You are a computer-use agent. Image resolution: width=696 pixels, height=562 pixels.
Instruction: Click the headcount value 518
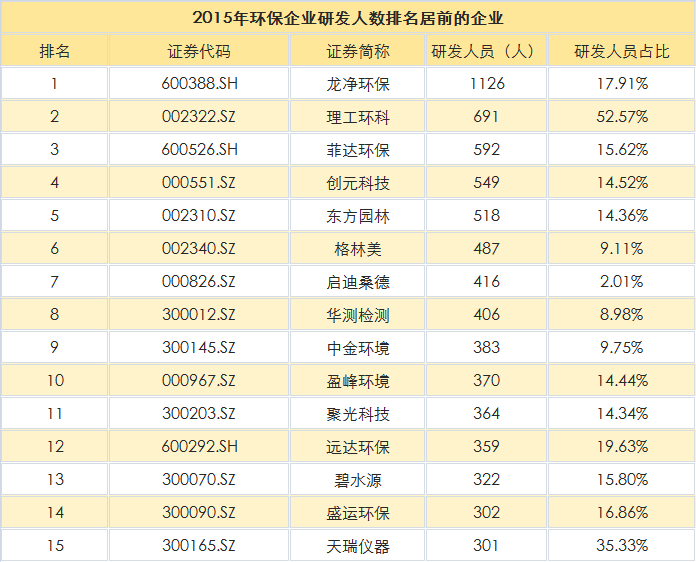(486, 215)
